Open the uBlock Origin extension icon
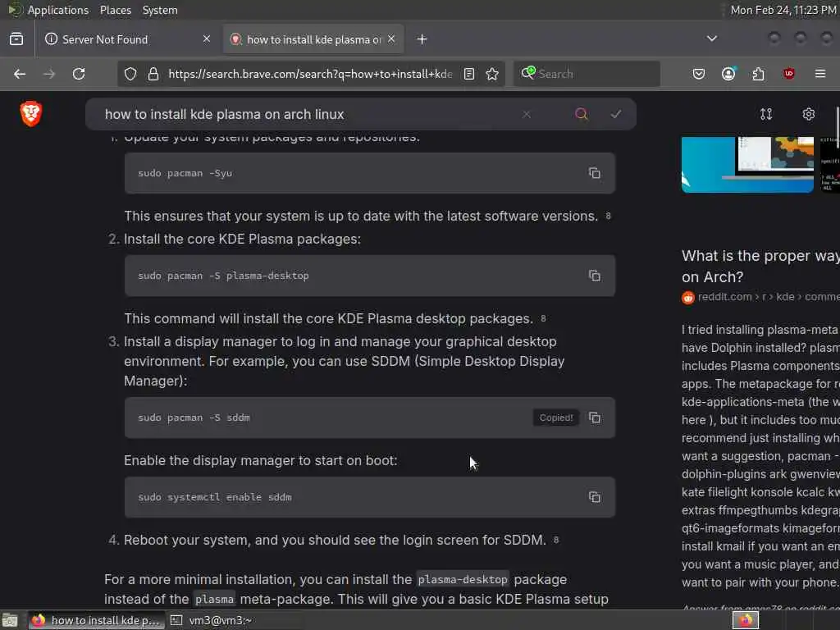The image size is (840, 630). [x=788, y=74]
